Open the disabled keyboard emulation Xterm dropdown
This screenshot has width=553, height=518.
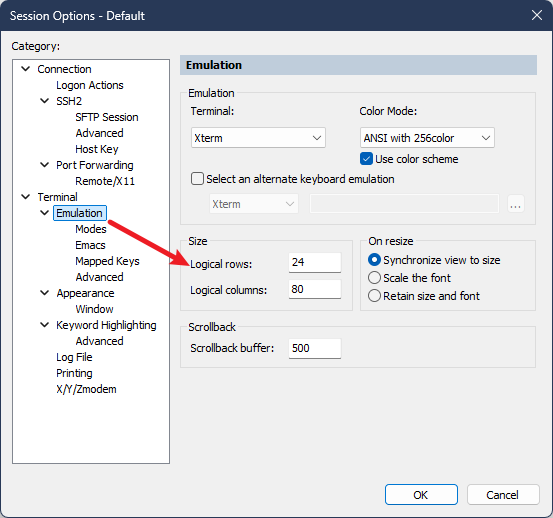tap(254, 204)
